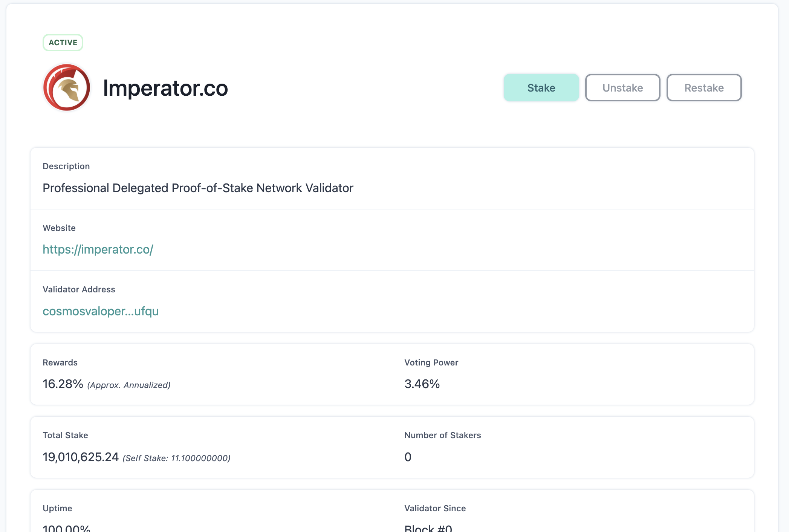789x532 pixels.
Task: Click the Number of Stakers value
Action: [x=408, y=457]
